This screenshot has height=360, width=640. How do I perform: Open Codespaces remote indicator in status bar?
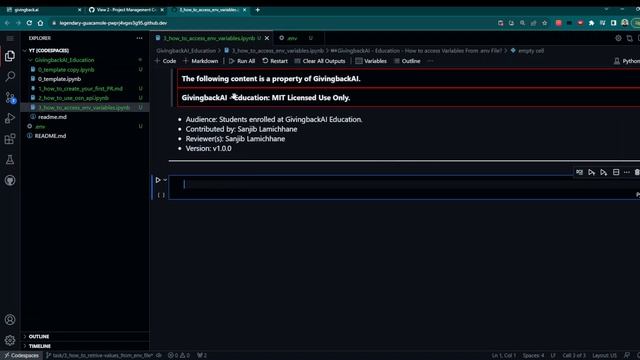click(x=22, y=356)
